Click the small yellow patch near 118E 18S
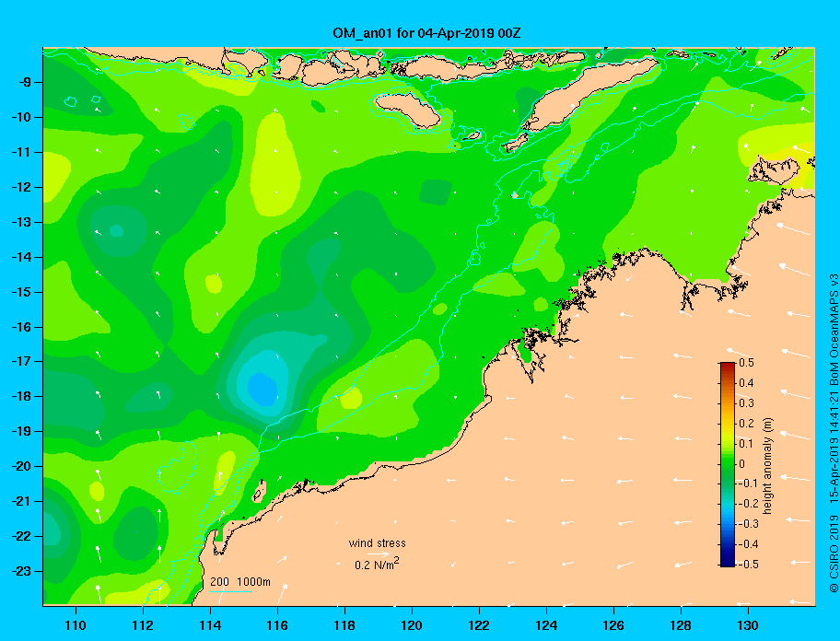Screen dimensions: 840x641 (351, 397)
